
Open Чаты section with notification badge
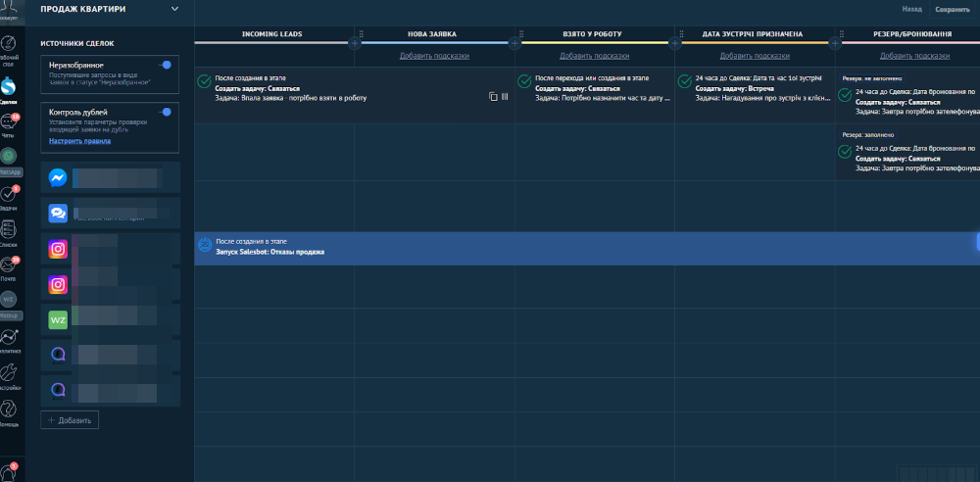(9, 125)
